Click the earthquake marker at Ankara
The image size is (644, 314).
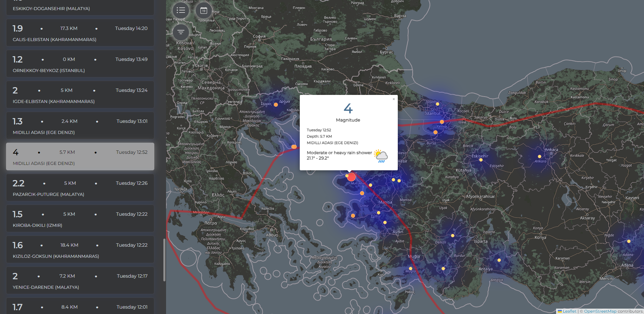(540, 156)
